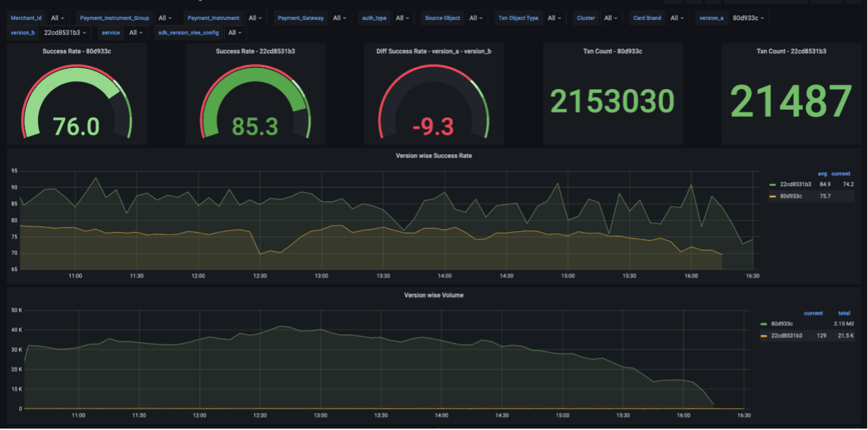Open the auth_type filter dropdown
Screen dimensions: 868x430
tap(404, 18)
